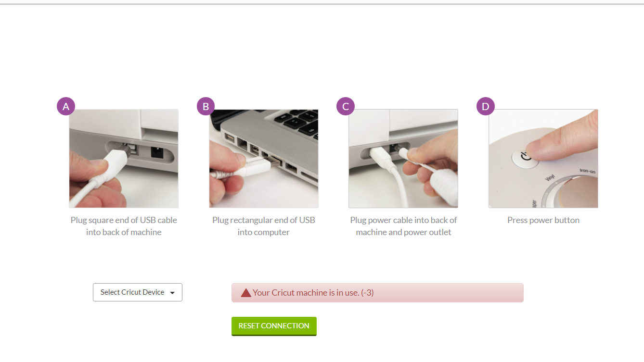This screenshot has width=644, height=362.
Task: Click the purple step B badge
Action: point(206,106)
